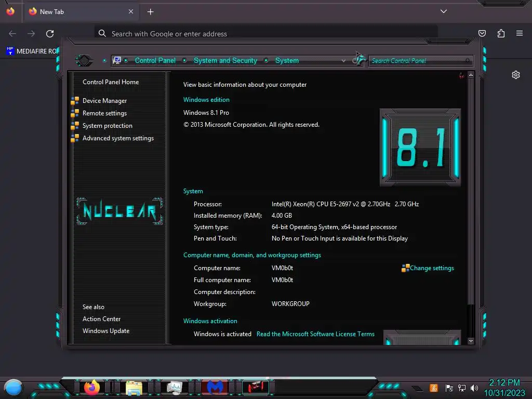Screen dimensions: 532x399
Task: Focus the Firefox address search bar
Action: (x=266, y=34)
